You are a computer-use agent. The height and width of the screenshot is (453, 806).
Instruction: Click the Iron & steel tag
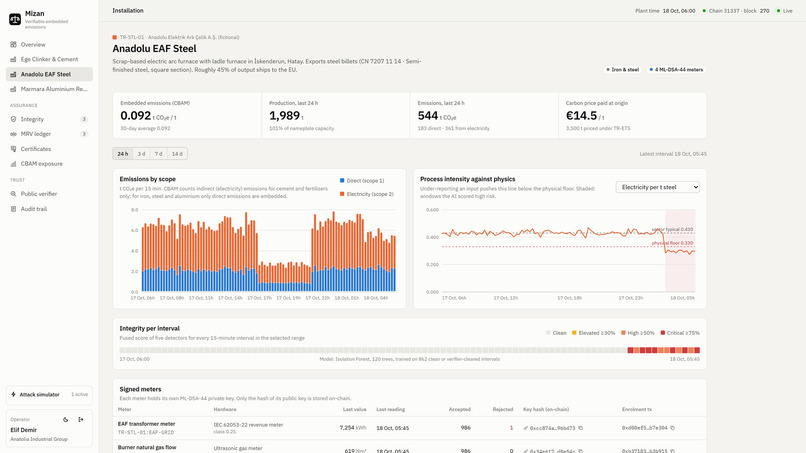coord(622,69)
